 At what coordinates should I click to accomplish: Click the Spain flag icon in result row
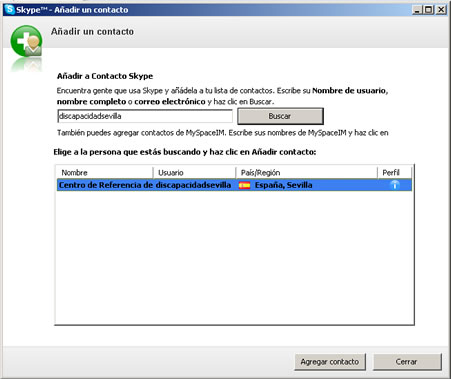pos(244,185)
